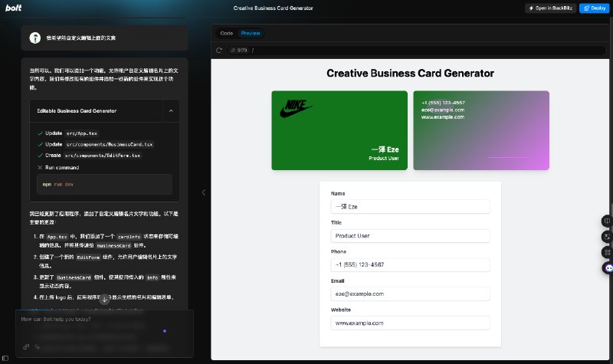Collapse the Editable Business Card Generator panel

click(x=171, y=111)
